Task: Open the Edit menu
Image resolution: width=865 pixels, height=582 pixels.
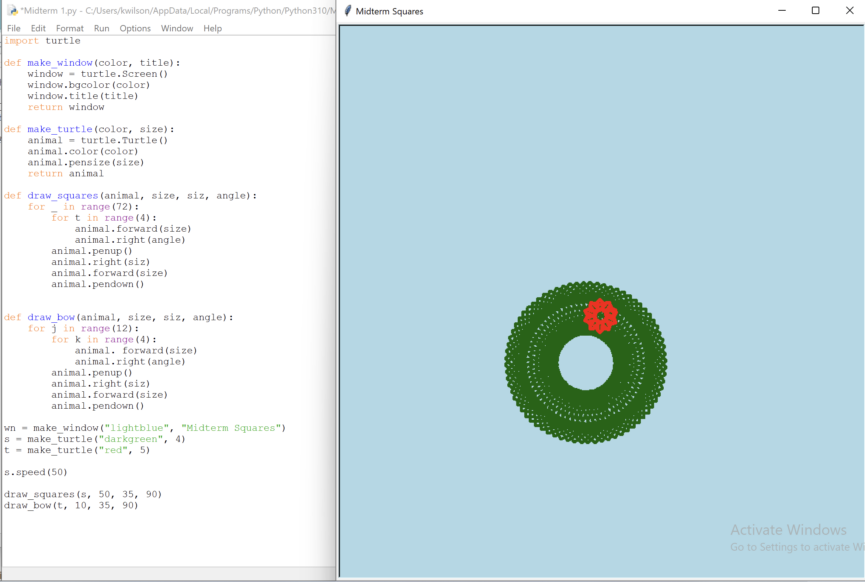Action: [x=37, y=28]
